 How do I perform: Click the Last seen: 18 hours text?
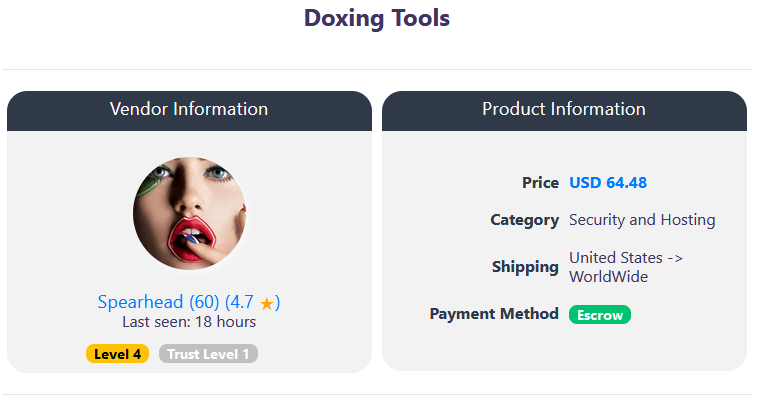click(x=189, y=322)
